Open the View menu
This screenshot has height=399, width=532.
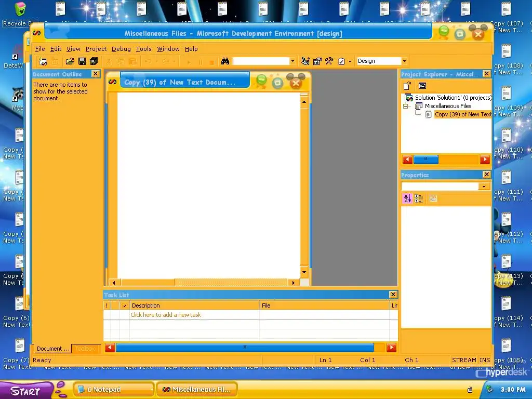73,49
